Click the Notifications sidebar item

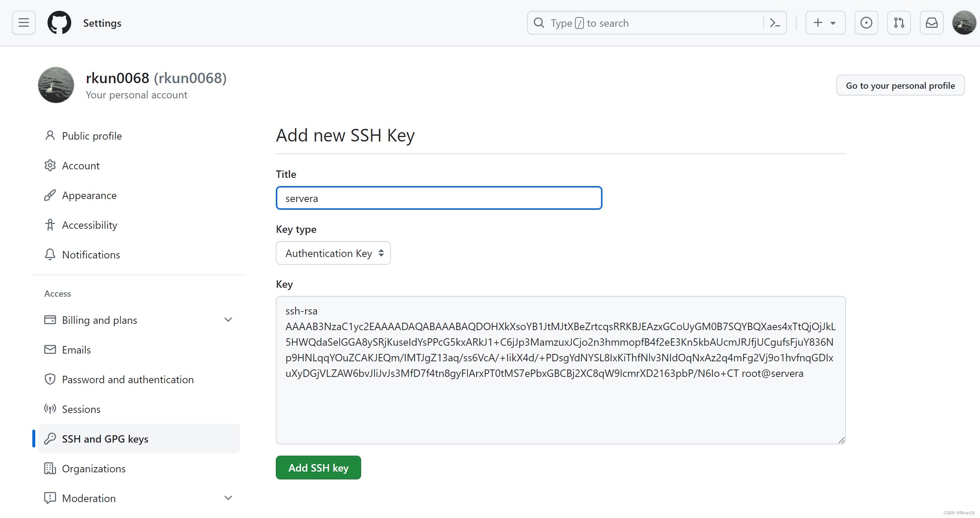pyautogui.click(x=91, y=255)
